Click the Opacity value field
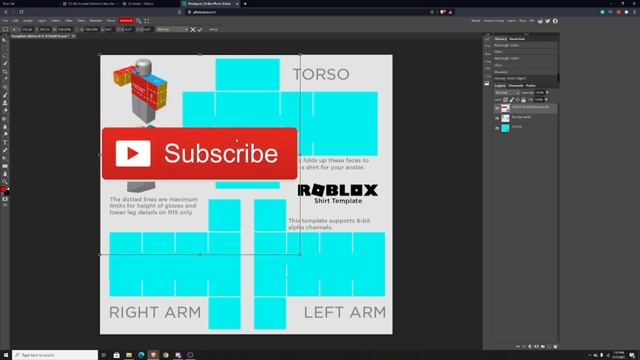 540,93
